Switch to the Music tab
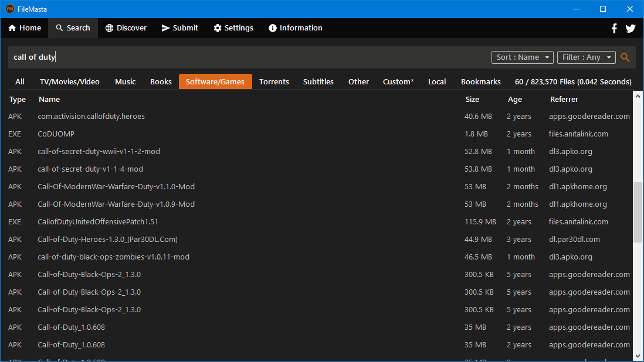644x362 pixels. [x=125, y=81]
